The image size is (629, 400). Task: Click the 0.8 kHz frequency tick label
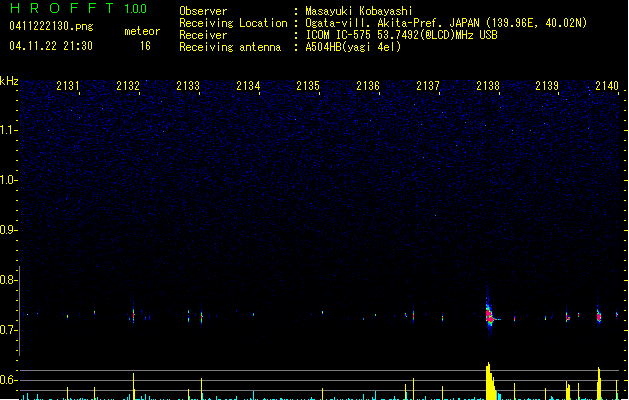(8, 280)
